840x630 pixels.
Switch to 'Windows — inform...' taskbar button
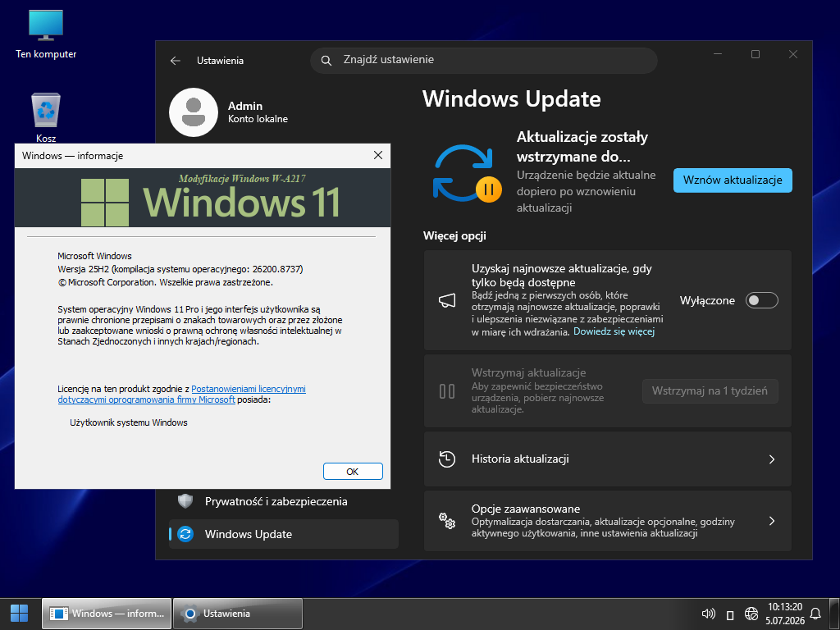tap(107, 614)
